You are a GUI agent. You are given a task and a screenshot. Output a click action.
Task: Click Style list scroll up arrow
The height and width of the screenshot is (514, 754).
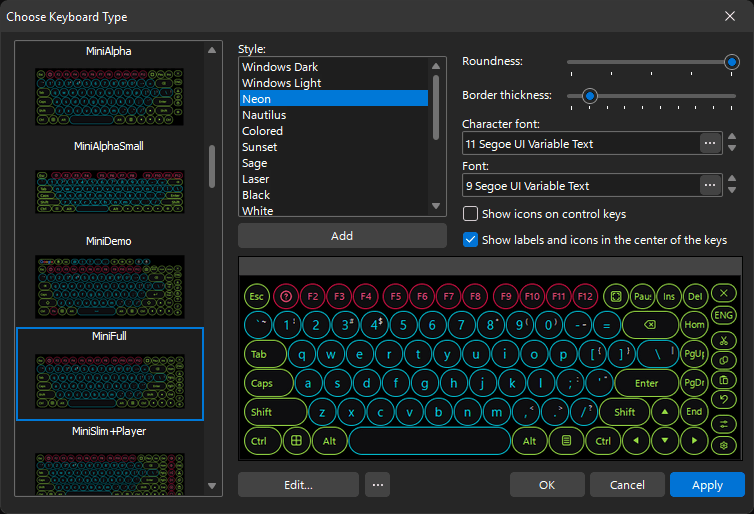pos(436,66)
